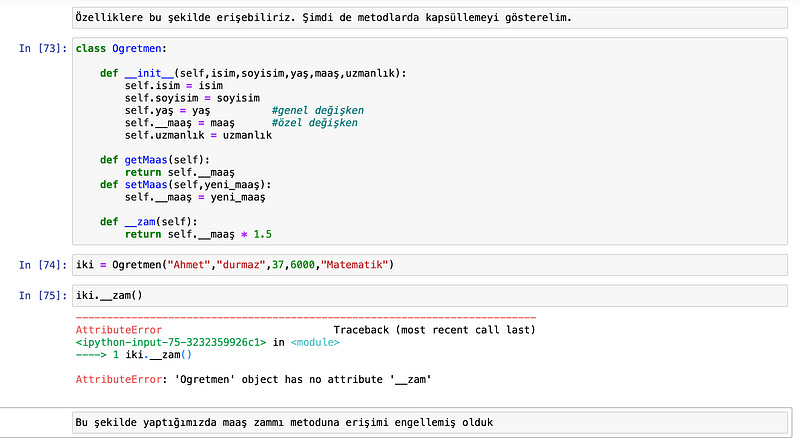Click the "Ahmet" string argument
Image resolution: width=800 pixels, height=444 pixels.
(x=189, y=265)
